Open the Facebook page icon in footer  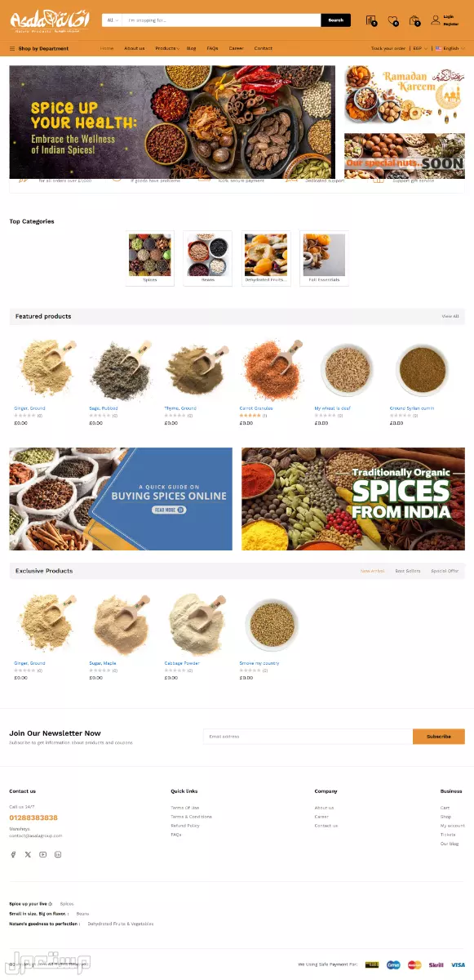pos(13,854)
